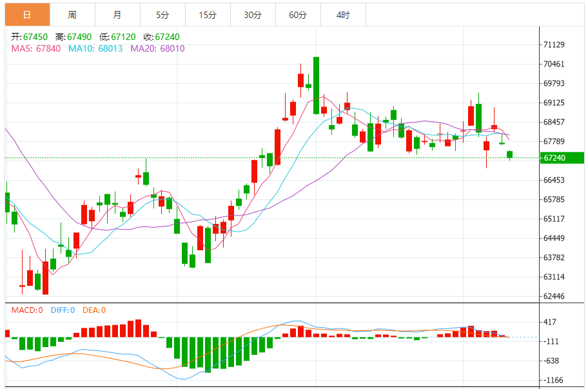Click the -638 MACD axis label
Screen dimensions: 588x389
[551, 361]
